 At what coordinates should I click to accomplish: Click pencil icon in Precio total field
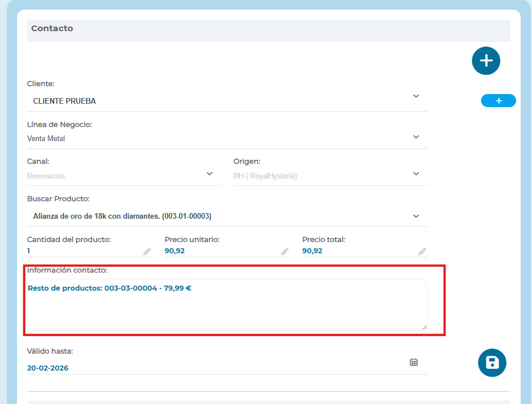click(x=422, y=252)
